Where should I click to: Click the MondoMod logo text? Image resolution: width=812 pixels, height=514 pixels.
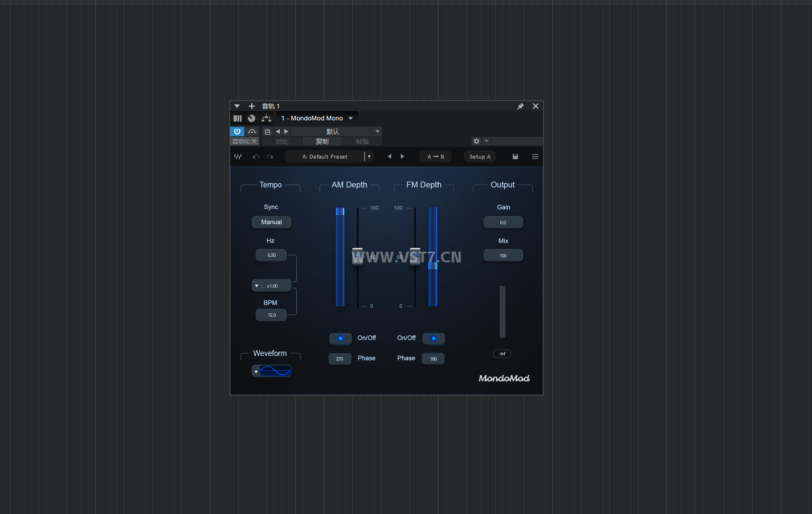(504, 378)
